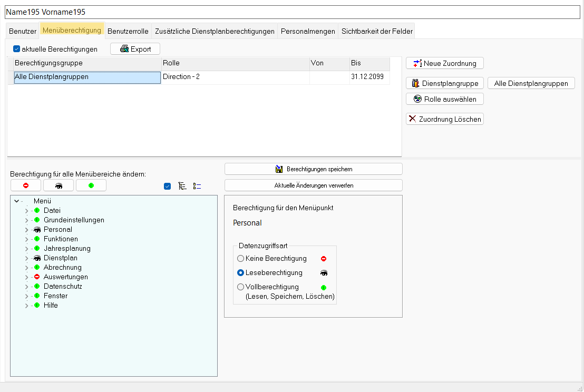
Task: Set all menu areas to full permission (green icon)
Action: (x=91, y=185)
